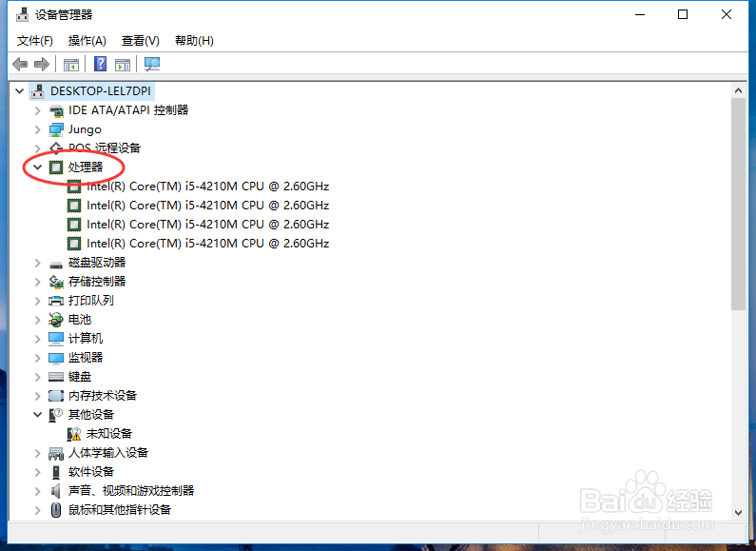Screen dimensions: 756x551
Task: Expand the 软件设备 node
Action: point(38,472)
